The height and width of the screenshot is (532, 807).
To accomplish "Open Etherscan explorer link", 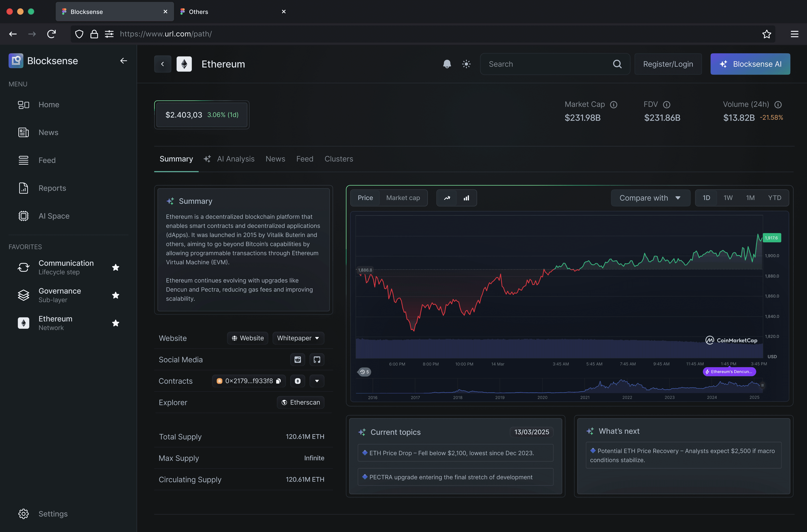I will (x=301, y=402).
